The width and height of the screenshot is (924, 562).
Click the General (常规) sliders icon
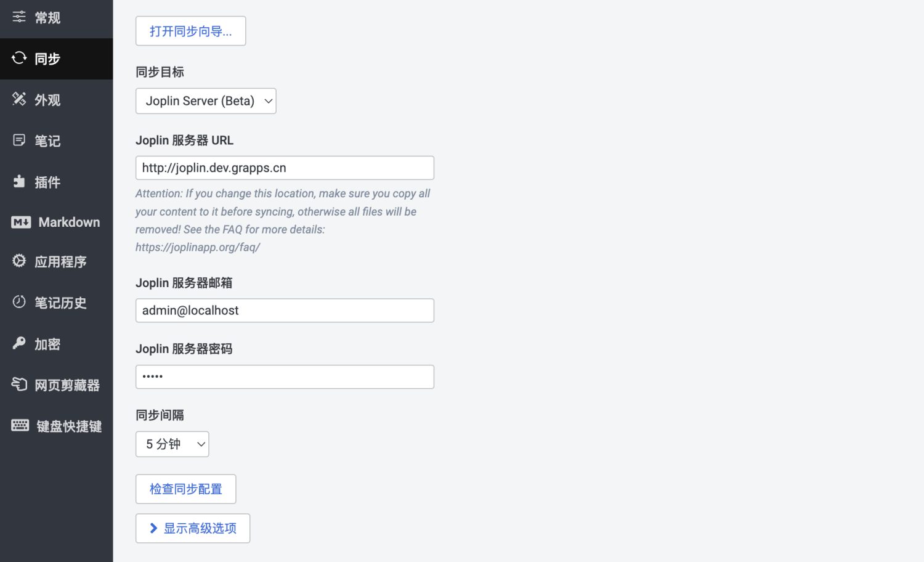[19, 17]
